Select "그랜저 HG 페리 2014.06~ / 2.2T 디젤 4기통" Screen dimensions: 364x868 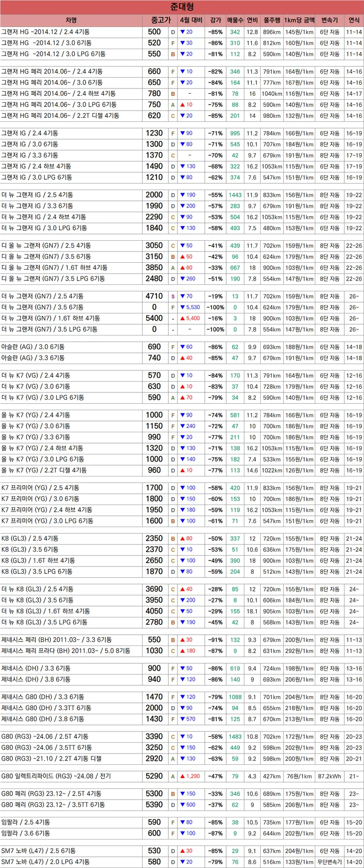point(71,116)
